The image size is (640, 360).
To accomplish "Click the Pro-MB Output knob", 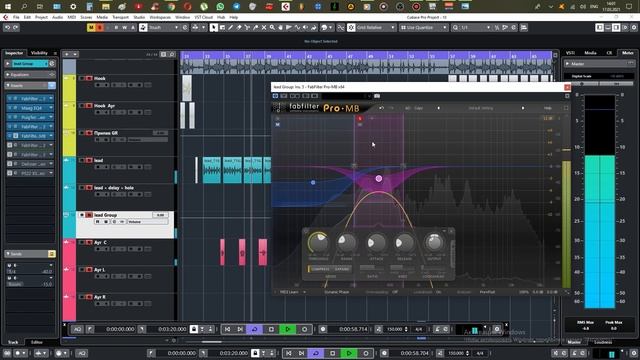I will click(434, 242).
